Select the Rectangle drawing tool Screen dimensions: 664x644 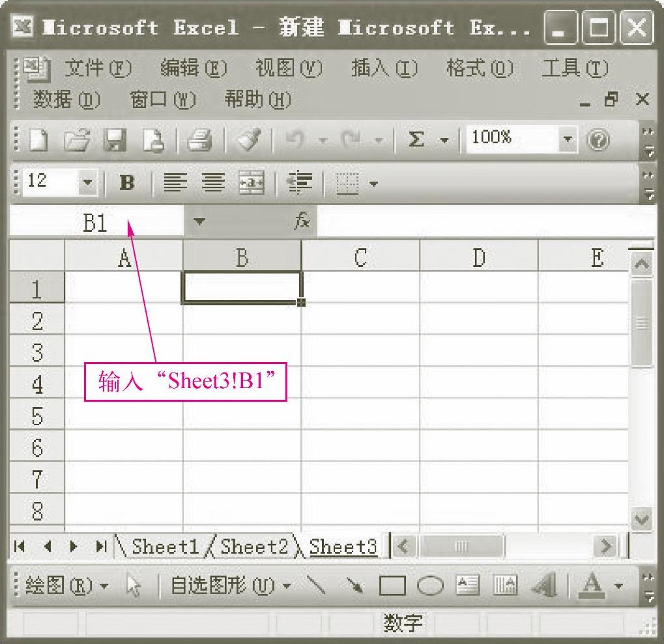(x=392, y=586)
